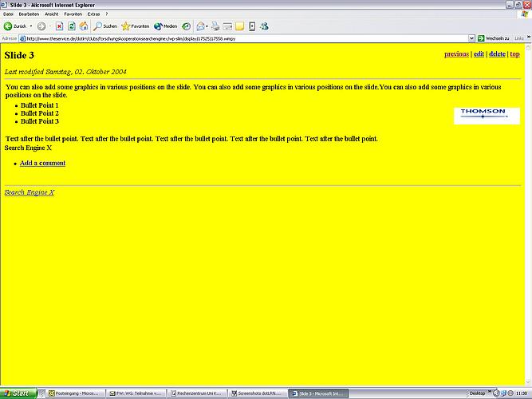Open the Favoriten star toolbar button
This screenshot has height=399, width=532.
point(136,26)
